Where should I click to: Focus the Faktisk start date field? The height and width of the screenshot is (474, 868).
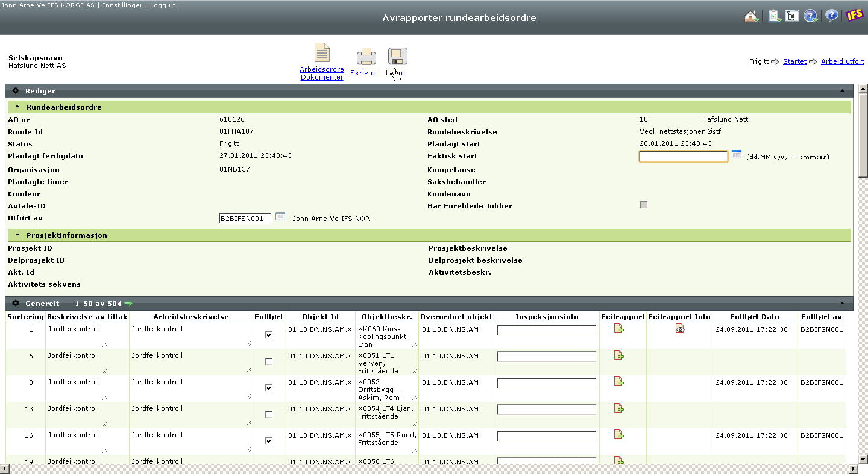click(x=684, y=156)
